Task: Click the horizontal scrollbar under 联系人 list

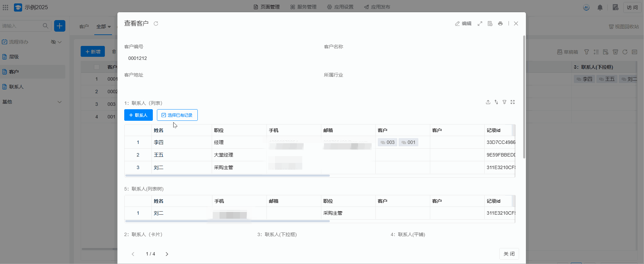Action: [x=227, y=176]
